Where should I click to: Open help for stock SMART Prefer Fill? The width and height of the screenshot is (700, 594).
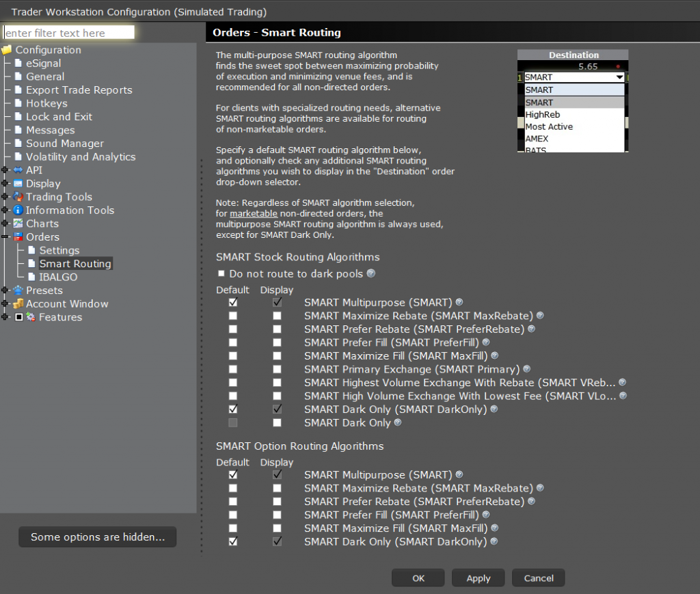tap(486, 342)
